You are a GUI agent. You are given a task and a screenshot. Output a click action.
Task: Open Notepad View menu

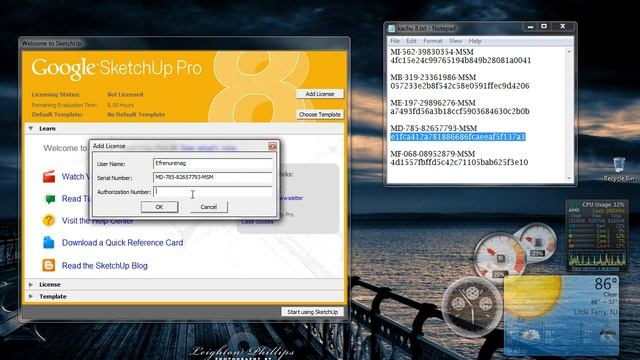pos(456,41)
